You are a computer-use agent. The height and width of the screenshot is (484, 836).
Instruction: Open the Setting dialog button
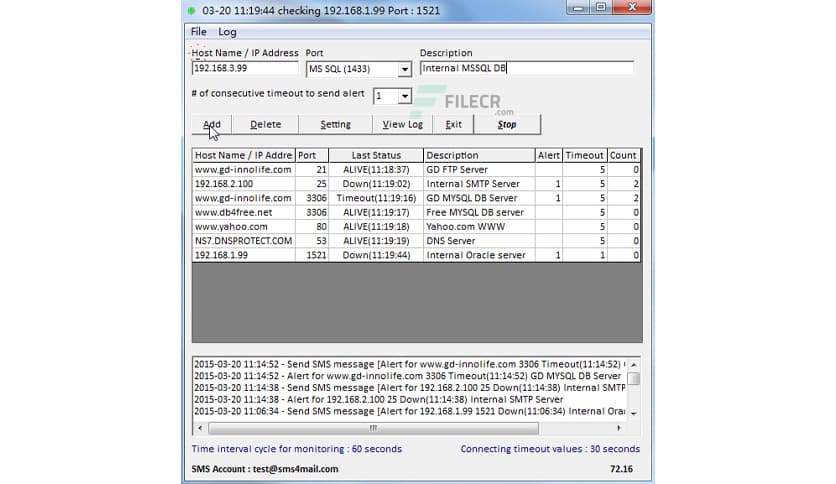click(335, 124)
